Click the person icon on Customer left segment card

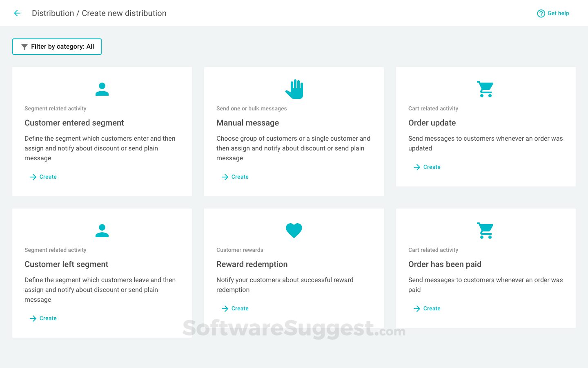tap(102, 230)
